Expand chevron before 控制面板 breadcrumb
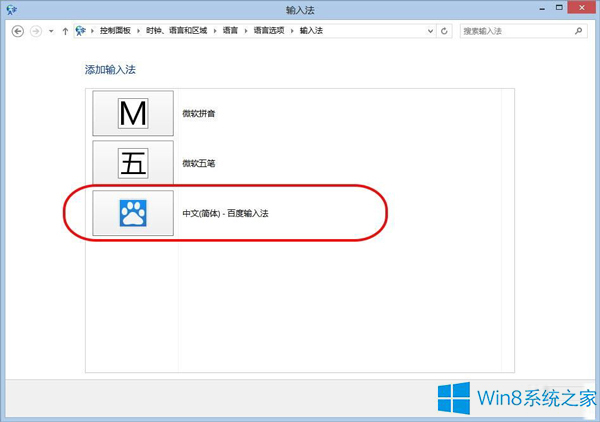 pos(92,31)
